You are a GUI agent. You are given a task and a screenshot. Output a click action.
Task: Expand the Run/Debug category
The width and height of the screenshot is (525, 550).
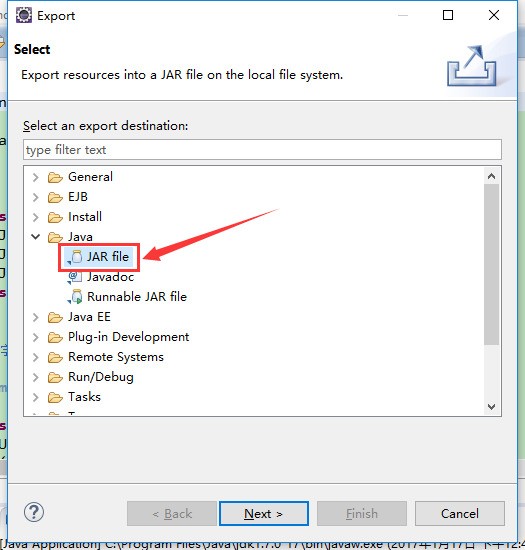click(35, 377)
